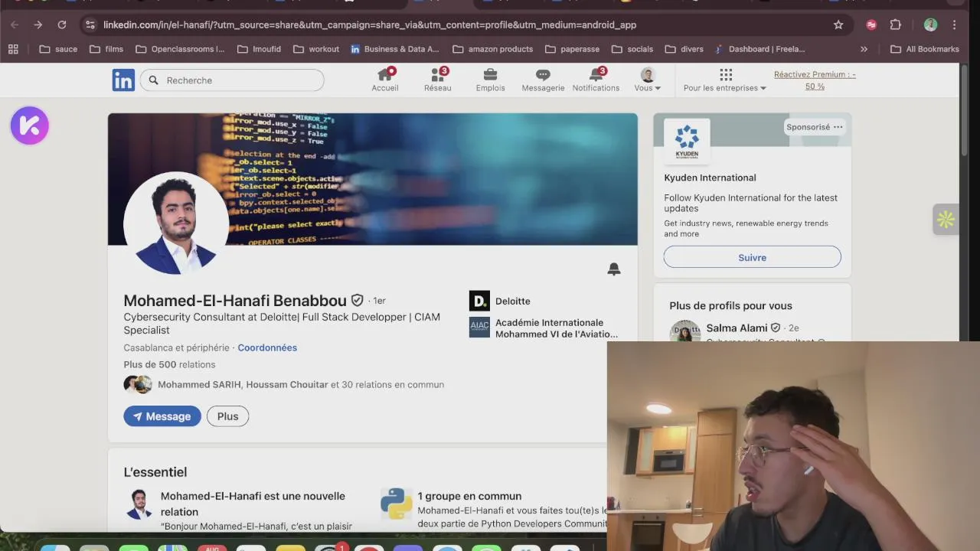Focus the Recherche search field
The height and width of the screenshot is (551, 980).
[232, 80]
